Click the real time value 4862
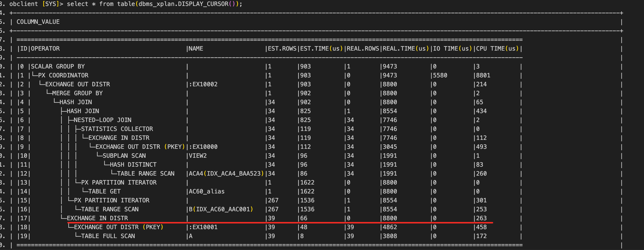Image resolution: width=644 pixels, height=250 pixels. pyautogui.click(x=390, y=227)
